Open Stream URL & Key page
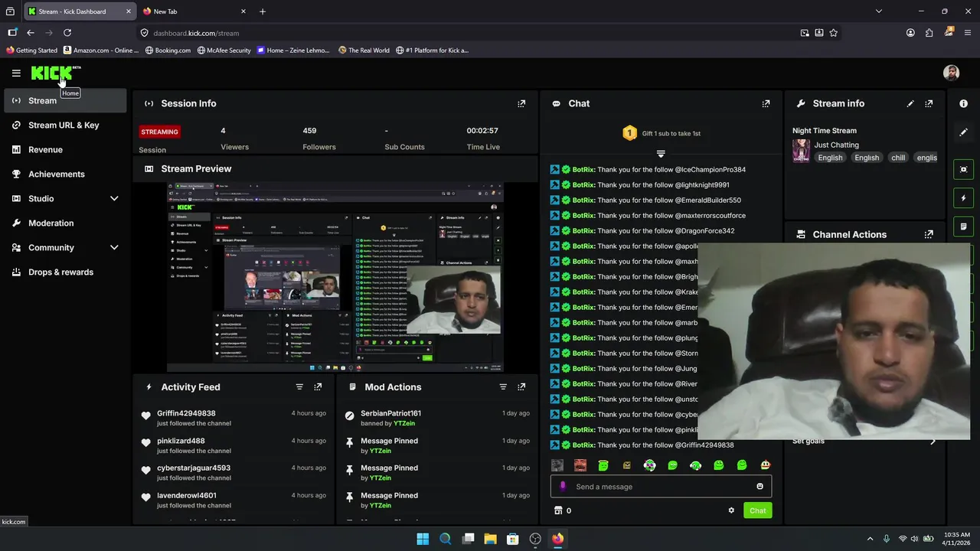Image resolution: width=980 pixels, height=551 pixels. pos(65,125)
